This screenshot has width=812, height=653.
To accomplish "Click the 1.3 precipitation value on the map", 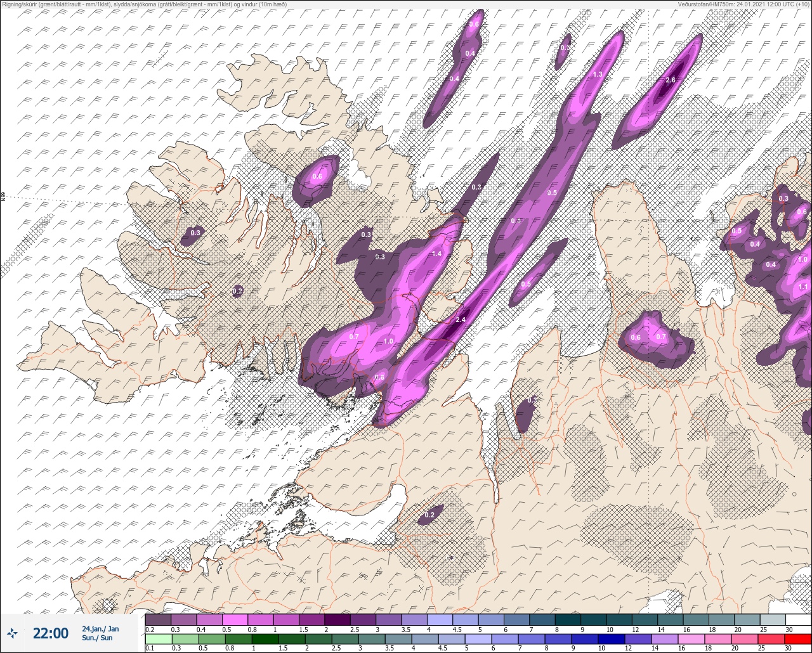I will (598, 75).
